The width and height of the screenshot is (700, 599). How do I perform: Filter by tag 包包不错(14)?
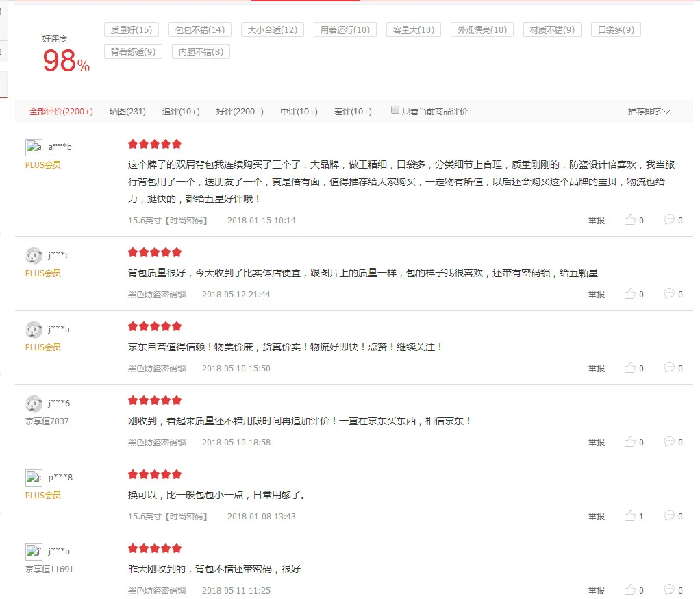(200, 29)
